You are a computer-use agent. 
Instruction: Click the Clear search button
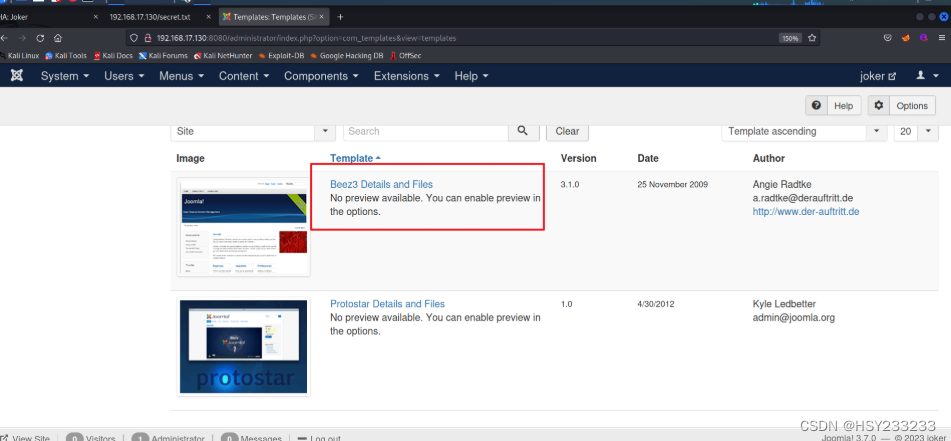tap(567, 131)
